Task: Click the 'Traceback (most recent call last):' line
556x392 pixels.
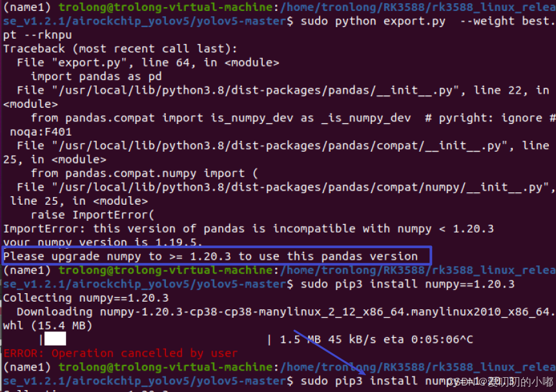Action: pos(120,48)
